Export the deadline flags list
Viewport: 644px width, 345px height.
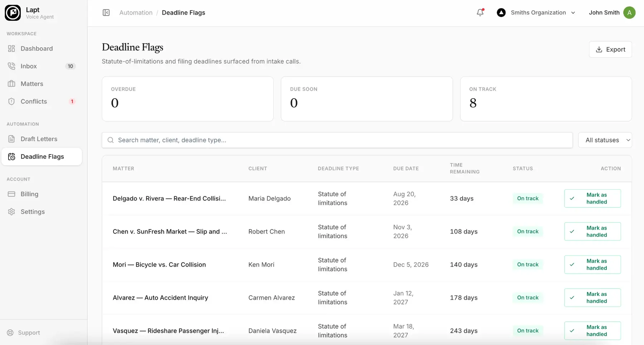(610, 49)
